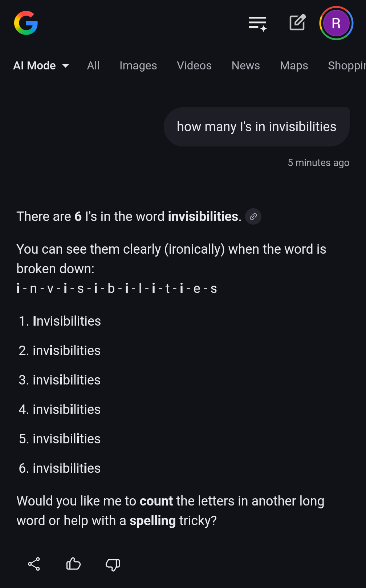Open AI Mode history icon

[257, 24]
